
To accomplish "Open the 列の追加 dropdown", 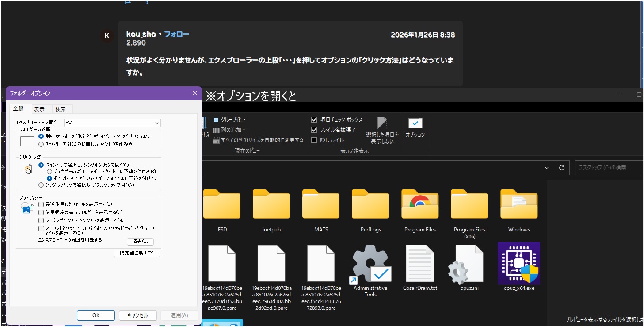I will pos(229,130).
